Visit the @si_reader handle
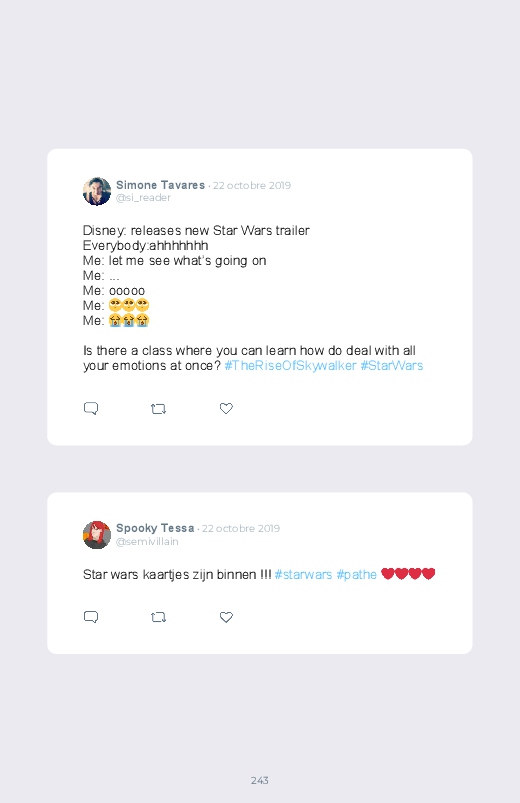Viewport: 520px width, 803px height. pyautogui.click(x=143, y=198)
